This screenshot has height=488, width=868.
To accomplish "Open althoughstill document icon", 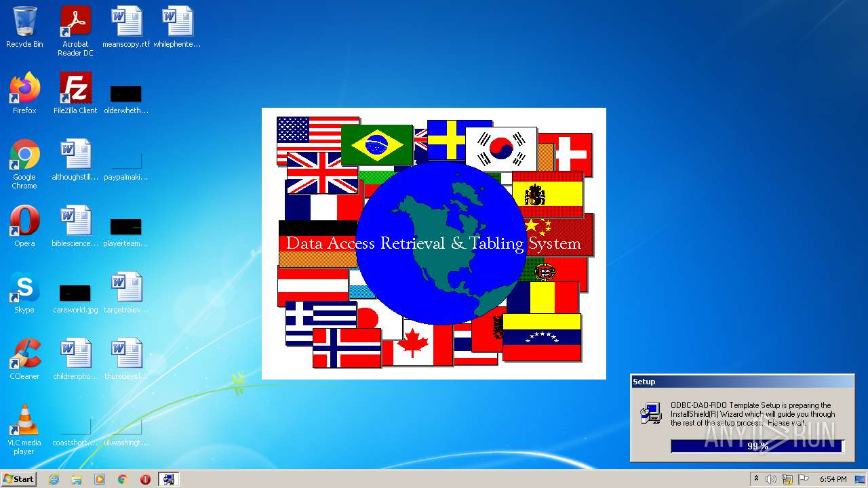I will click(x=75, y=160).
